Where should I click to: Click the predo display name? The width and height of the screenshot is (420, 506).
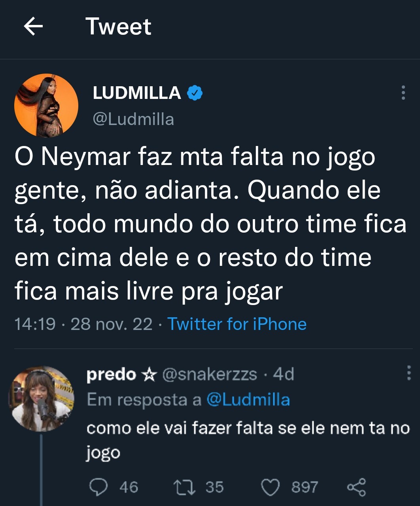coord(111,374)
